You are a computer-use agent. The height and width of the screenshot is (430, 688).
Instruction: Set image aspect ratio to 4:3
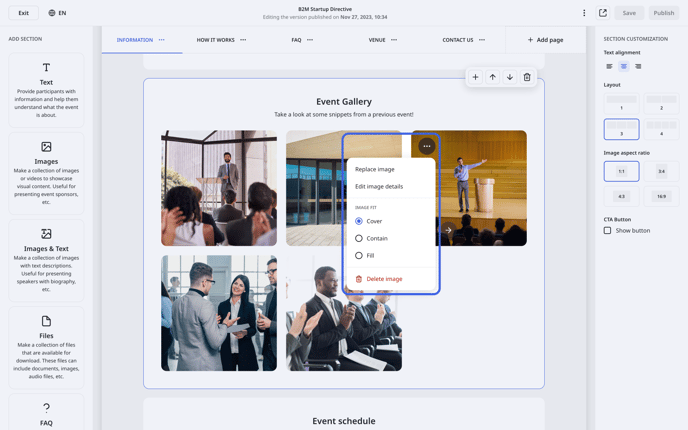(x=621, y=196)
